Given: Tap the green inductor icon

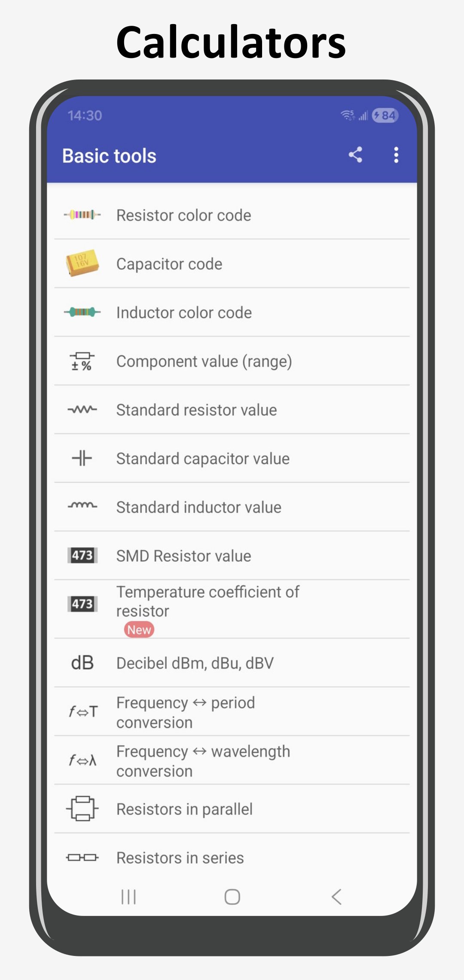Looking at the screenshot, I should pos(82,312).
